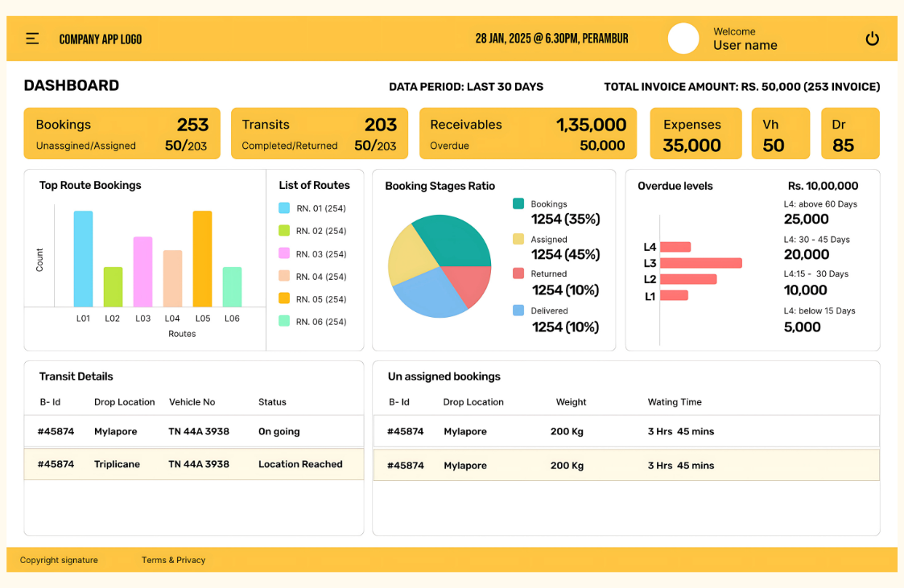
Task: Click the teal Bookings legend swatch
Action: (x=518, y=204)
